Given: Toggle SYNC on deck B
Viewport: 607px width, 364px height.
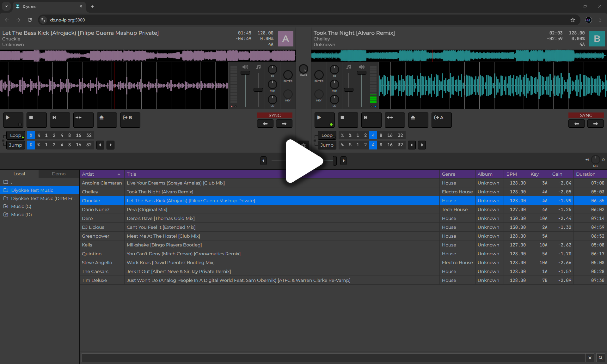Looking at the screenshot, I should (x=586, y=115).
